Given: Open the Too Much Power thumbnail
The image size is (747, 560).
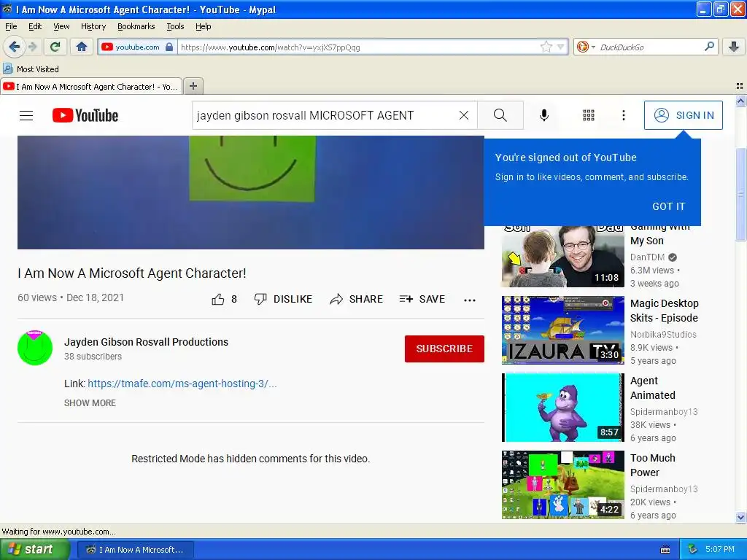Looking at the screenshot, I should 562,485.
